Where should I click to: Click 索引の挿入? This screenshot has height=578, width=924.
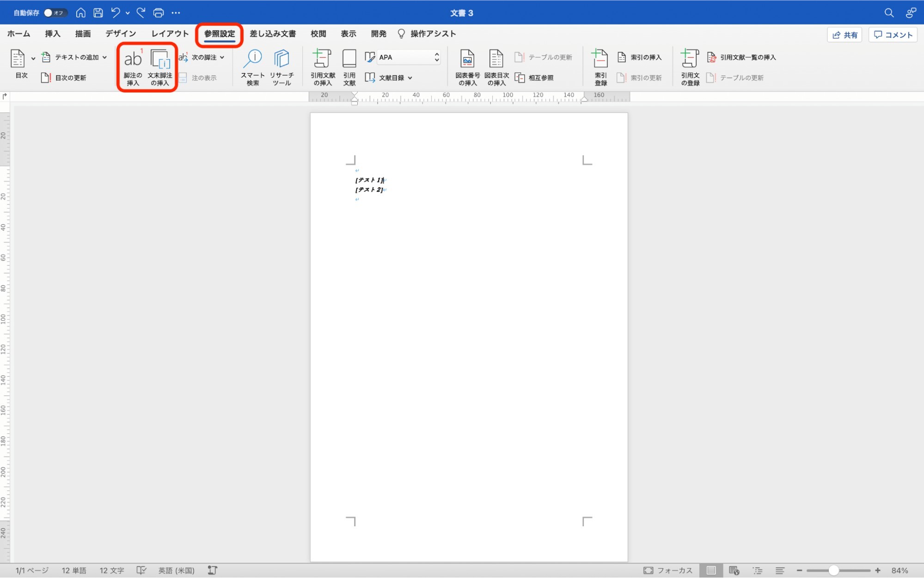coord(640,57)
